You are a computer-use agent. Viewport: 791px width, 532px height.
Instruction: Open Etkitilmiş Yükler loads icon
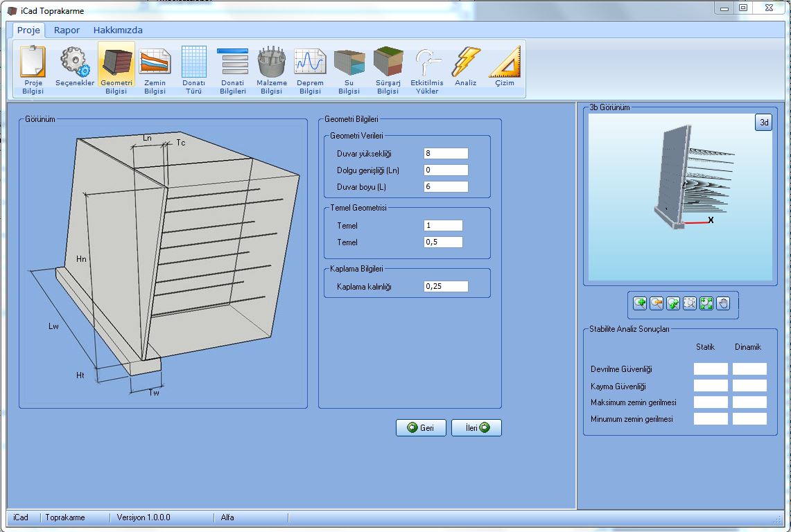[x=427, y=69]
